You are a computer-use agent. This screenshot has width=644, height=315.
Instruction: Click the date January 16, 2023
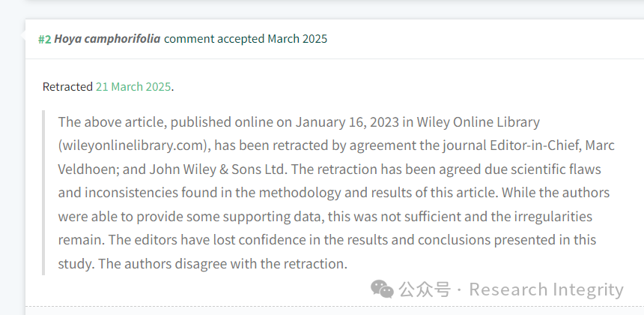pyautogui.click(x=347, y=122)
